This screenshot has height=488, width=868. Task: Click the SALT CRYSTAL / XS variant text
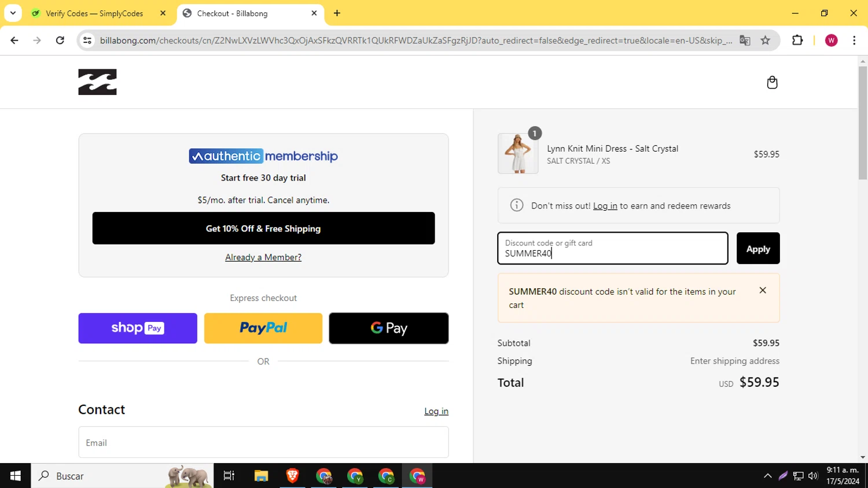[x=579, y=161]
